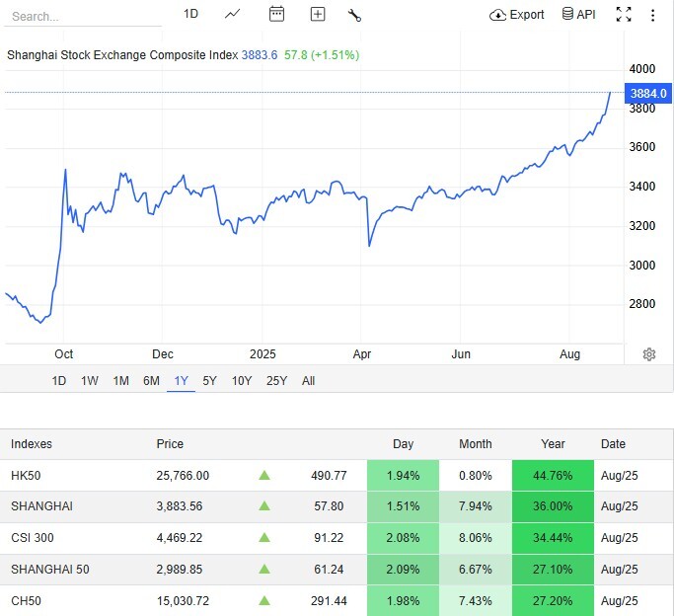Select the 6M time range tab

pyautogui.click(x=151, y=381)
